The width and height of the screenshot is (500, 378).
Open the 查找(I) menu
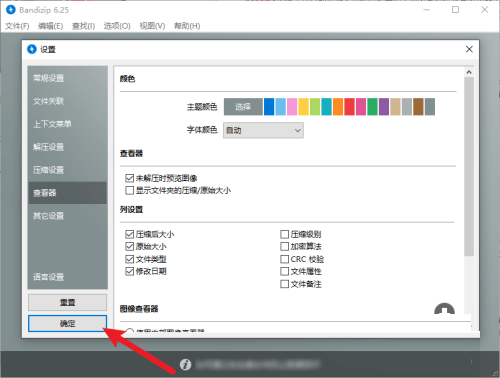coord(83,26)
